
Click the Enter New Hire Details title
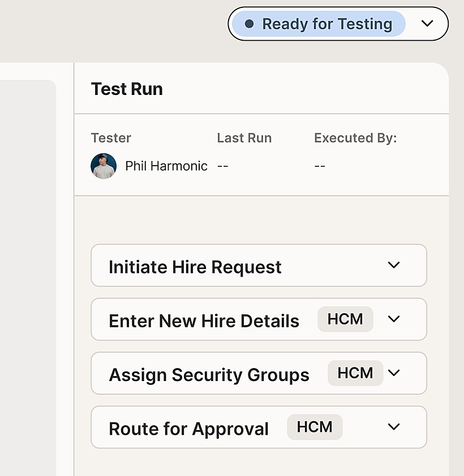[x=204, y=321]
